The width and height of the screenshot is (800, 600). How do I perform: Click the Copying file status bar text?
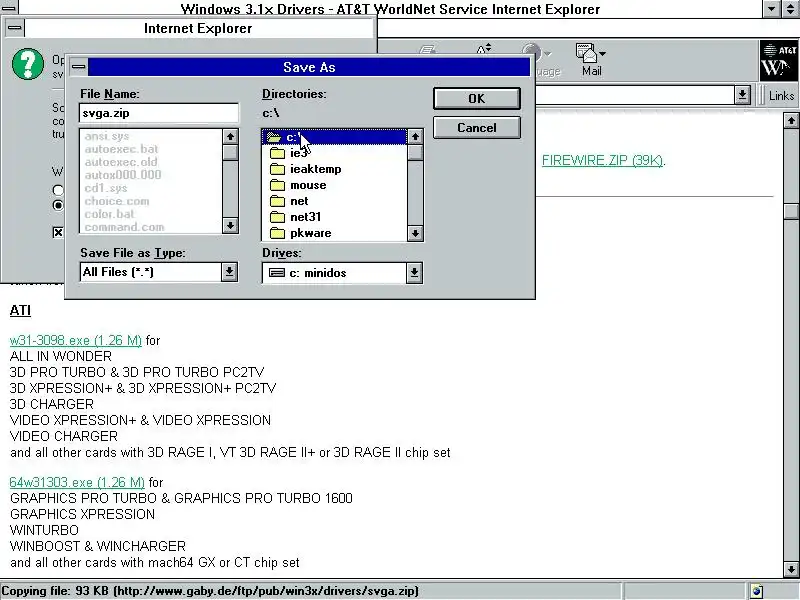210,591
